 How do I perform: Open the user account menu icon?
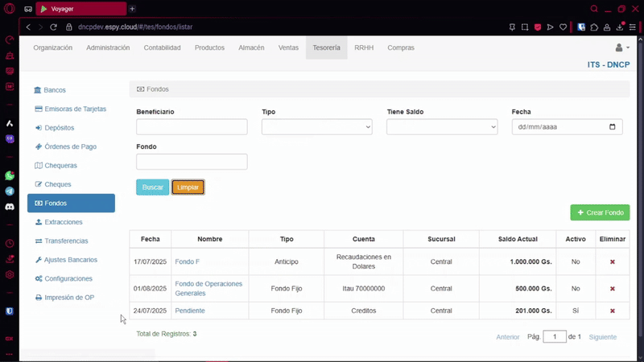[x=621, y=48]
